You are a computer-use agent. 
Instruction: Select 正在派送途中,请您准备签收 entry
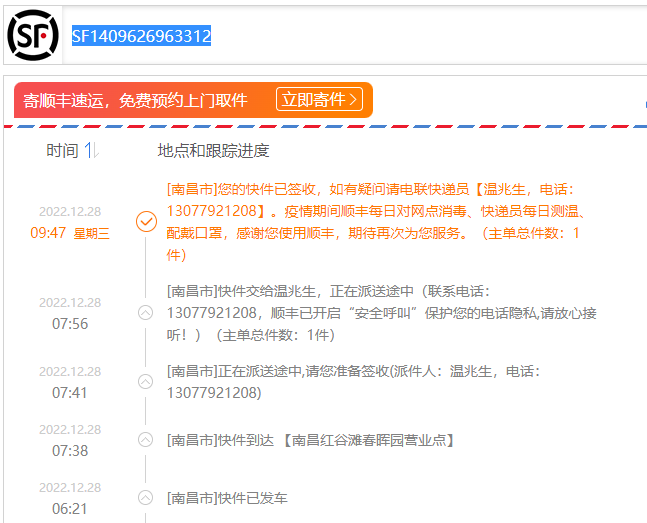tap(354, 382)
